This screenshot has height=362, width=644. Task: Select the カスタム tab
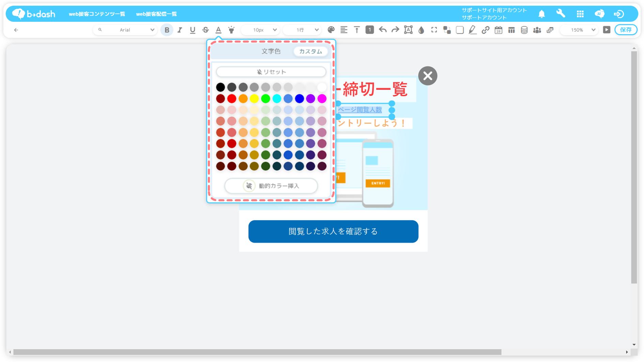[x=310, y=51]
